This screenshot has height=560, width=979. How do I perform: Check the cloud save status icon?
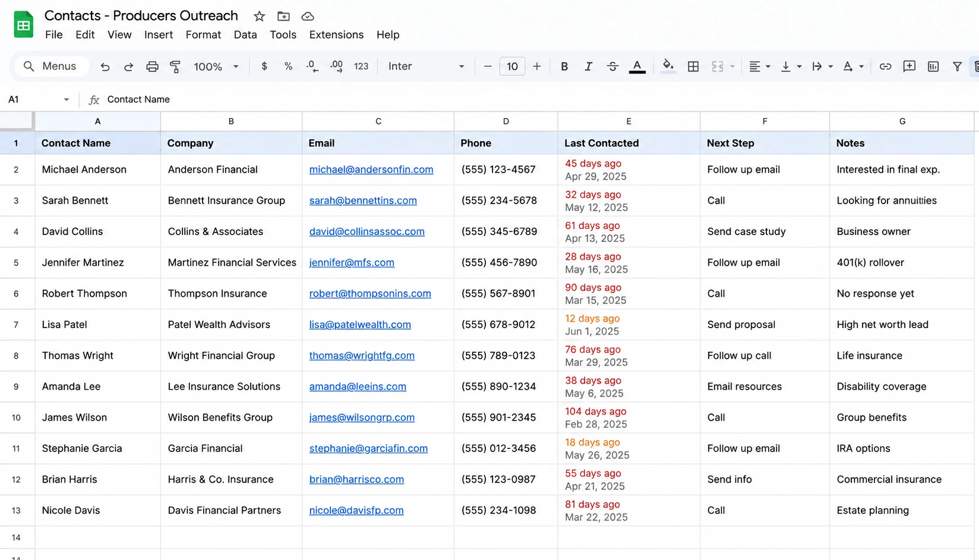(x=308, y=16)
